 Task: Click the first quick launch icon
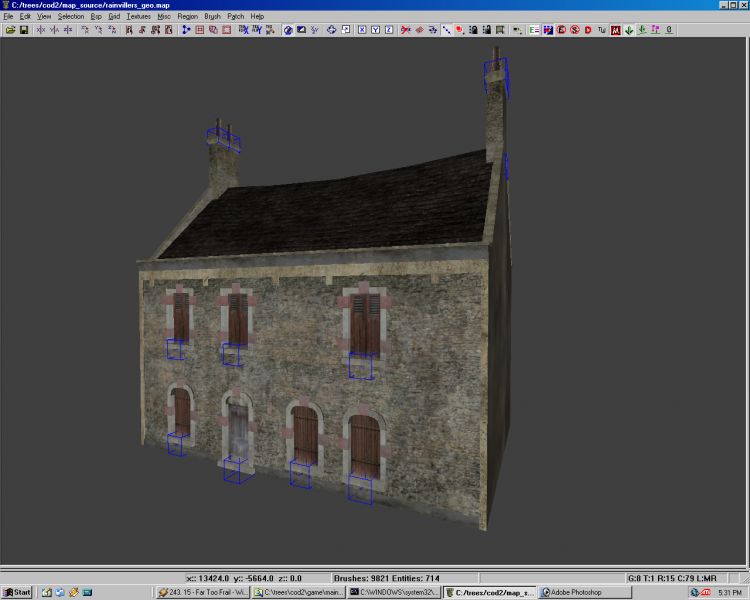(46, 592)
